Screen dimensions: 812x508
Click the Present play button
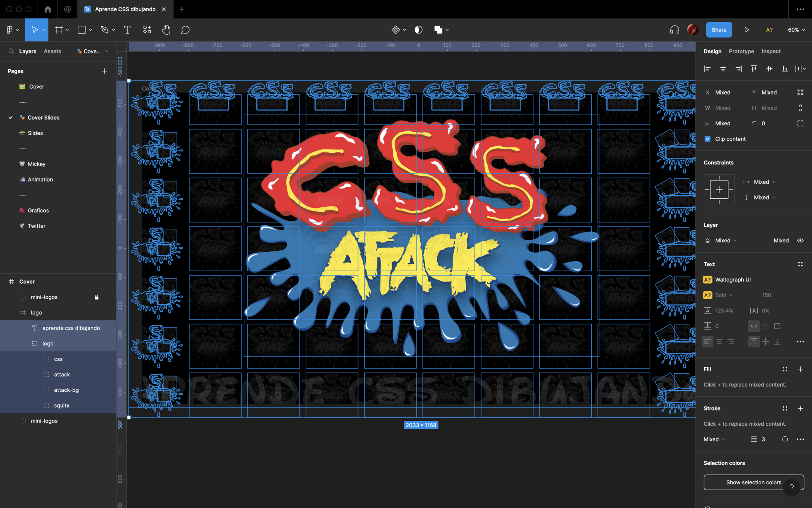click(x=747, y=30)
